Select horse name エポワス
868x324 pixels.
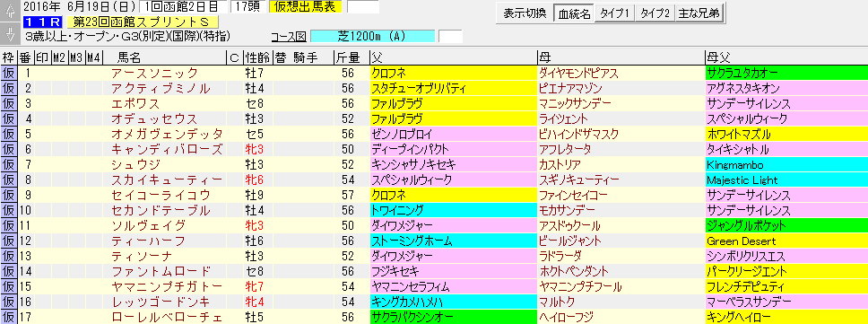click(135, 103)
